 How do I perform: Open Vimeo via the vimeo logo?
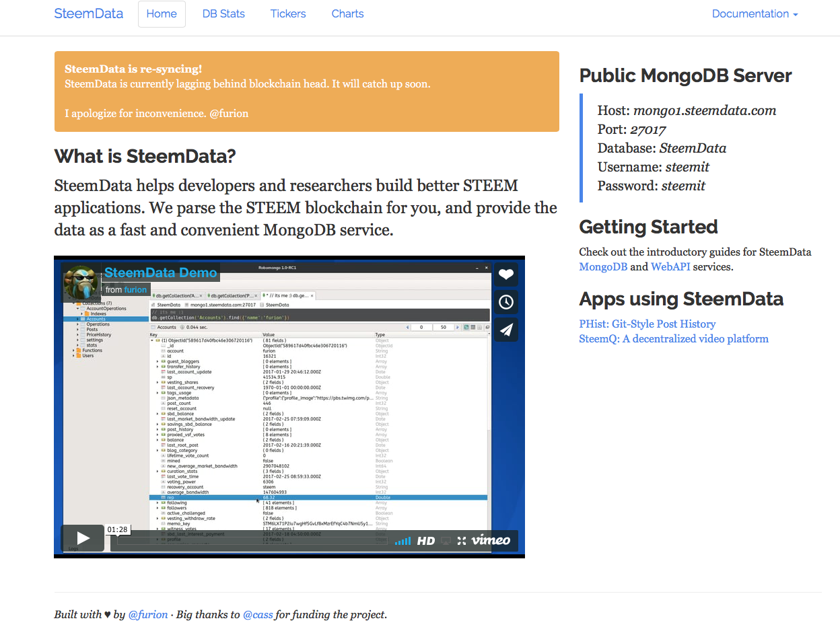(491, 540)
